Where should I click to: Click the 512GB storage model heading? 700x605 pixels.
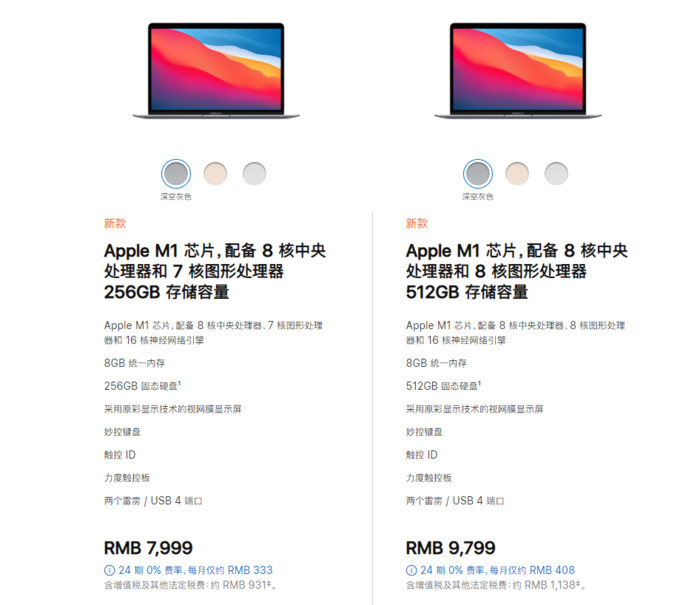coord(517,271)
